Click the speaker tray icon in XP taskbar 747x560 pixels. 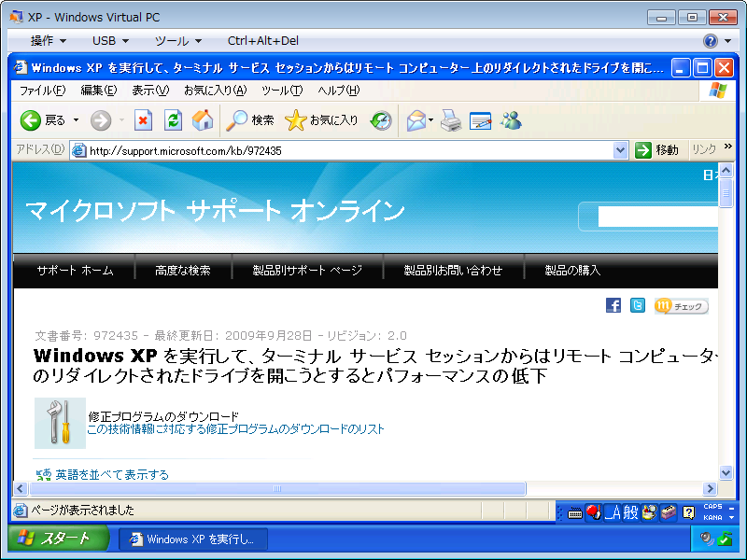click(707, 539)
